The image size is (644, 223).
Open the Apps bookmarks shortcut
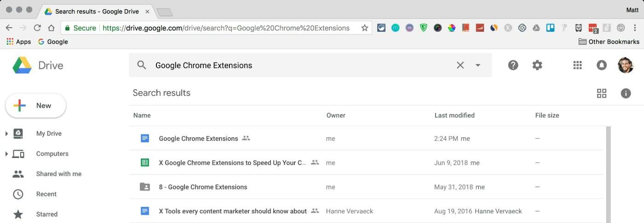click(x=18, y=41)
